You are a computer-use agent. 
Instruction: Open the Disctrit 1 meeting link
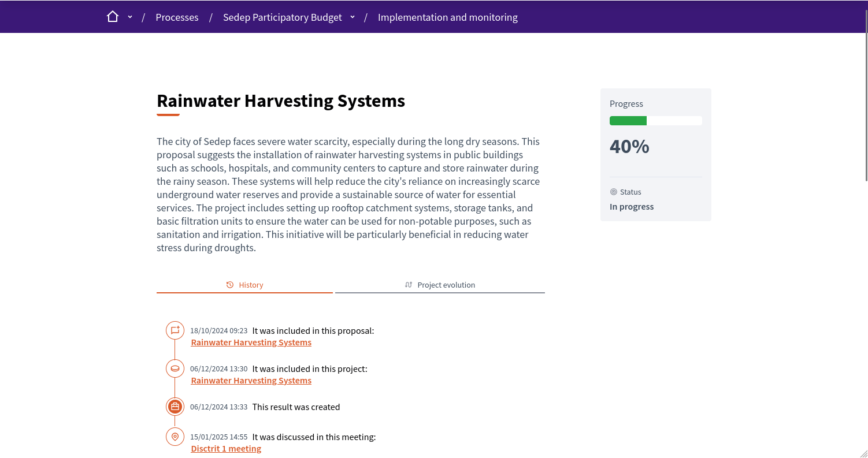226,449
